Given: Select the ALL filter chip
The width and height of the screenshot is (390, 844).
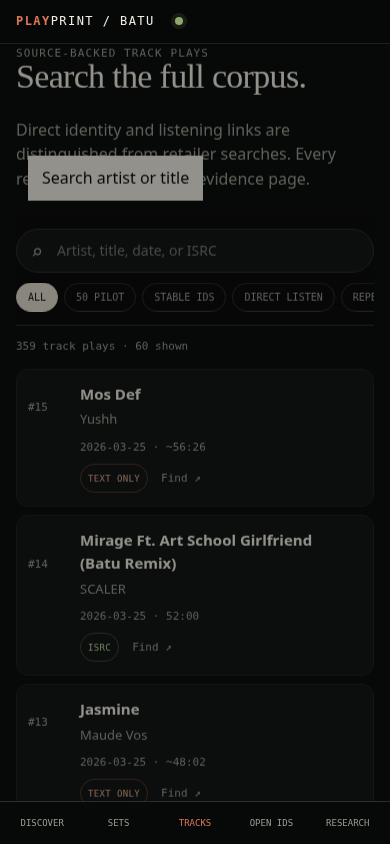Looking at the screenshot, I should (x=37, y=297).
